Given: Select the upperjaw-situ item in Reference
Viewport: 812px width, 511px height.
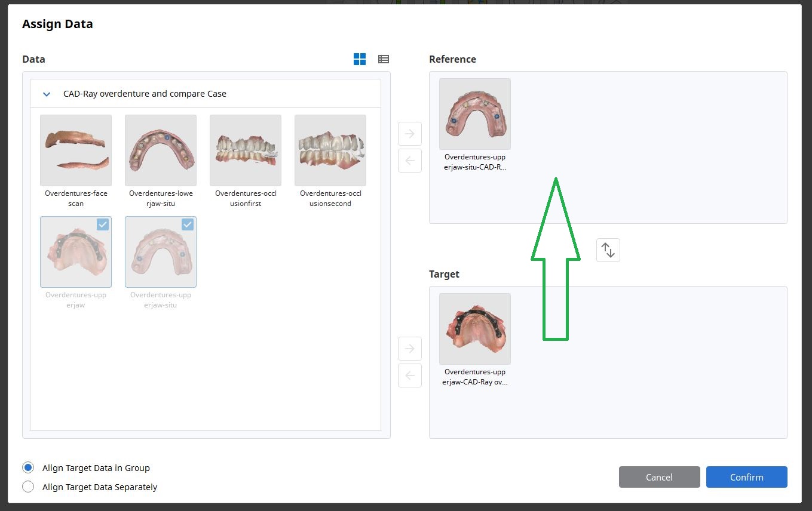Looking at the screenshot, I should [475, 114].
